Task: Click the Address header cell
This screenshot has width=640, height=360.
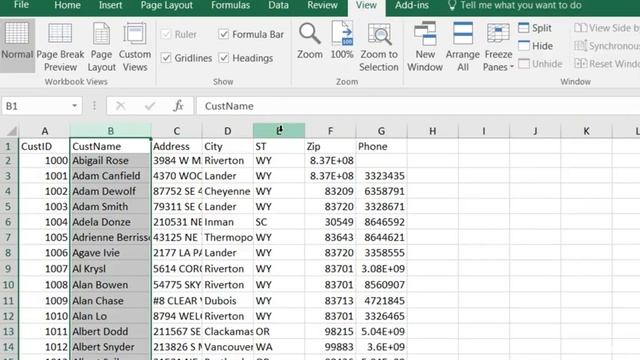Action: (176, 146)
